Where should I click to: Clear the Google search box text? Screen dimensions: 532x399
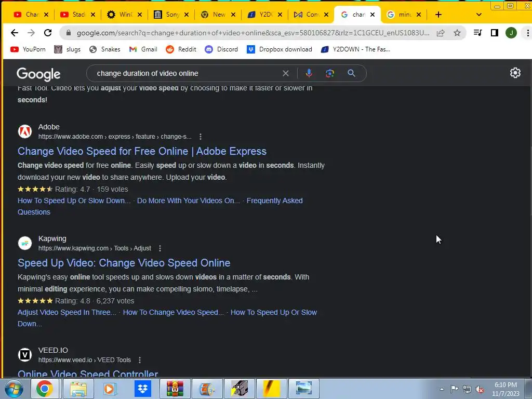(286, 73)
